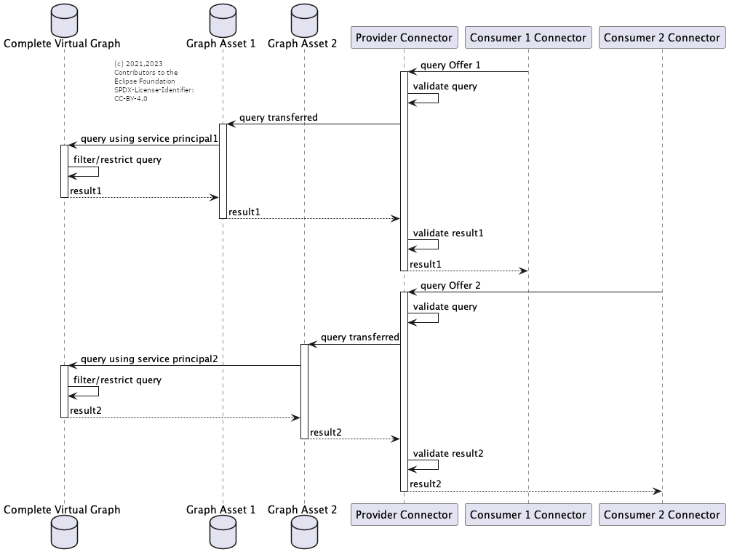The width and height of the screenshot is (729, 560).
Task: Click the top Graph Asset 2 database icon
Action: pos(304,19)
